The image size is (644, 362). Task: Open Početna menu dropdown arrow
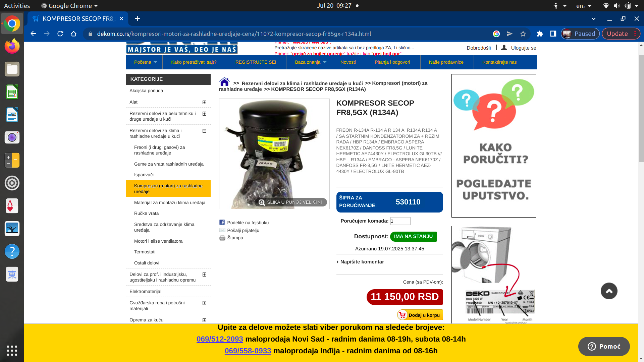(x=155, y=62)
